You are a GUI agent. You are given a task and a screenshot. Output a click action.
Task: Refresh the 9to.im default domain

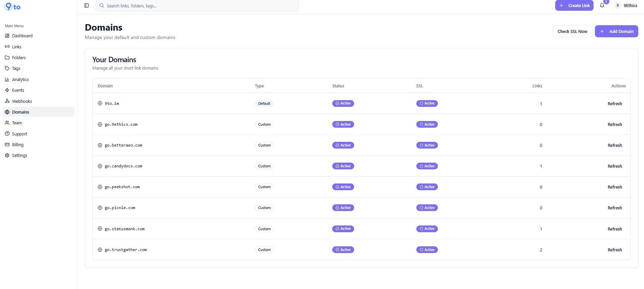614,104
